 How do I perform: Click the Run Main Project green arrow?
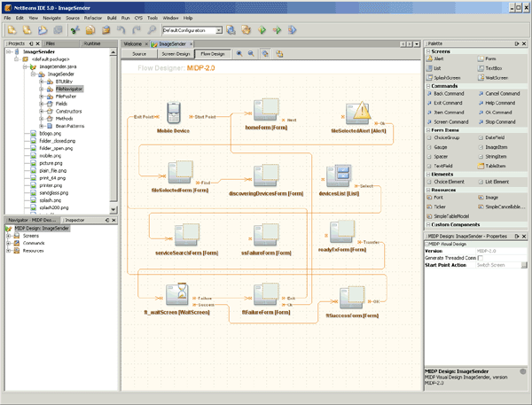262,30
